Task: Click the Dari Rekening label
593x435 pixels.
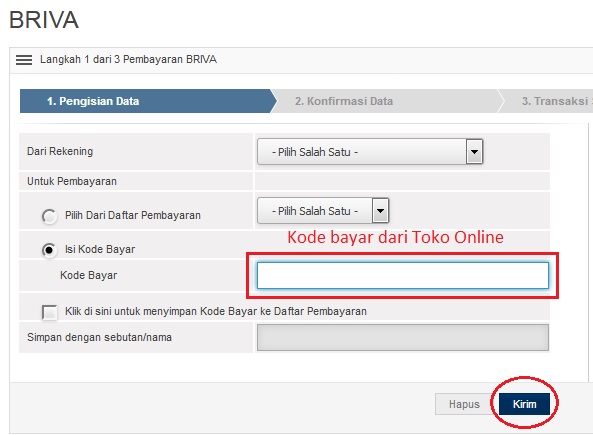Action: pyautogui.click(x=60, y=151)
